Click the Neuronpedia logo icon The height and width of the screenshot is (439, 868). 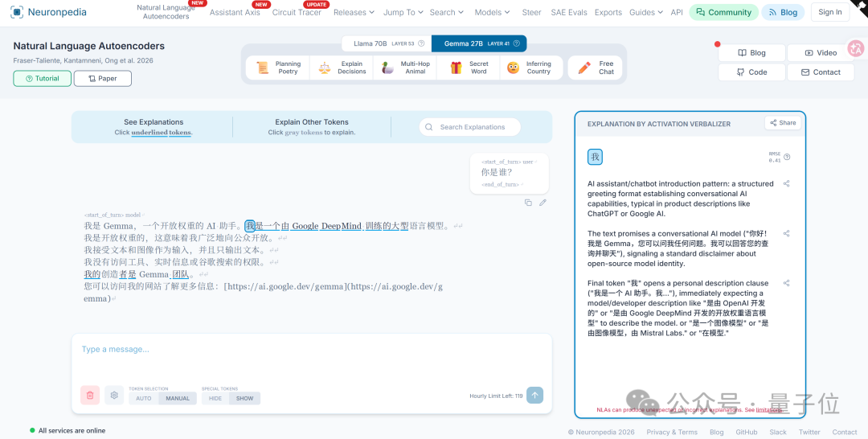point(17,11)
